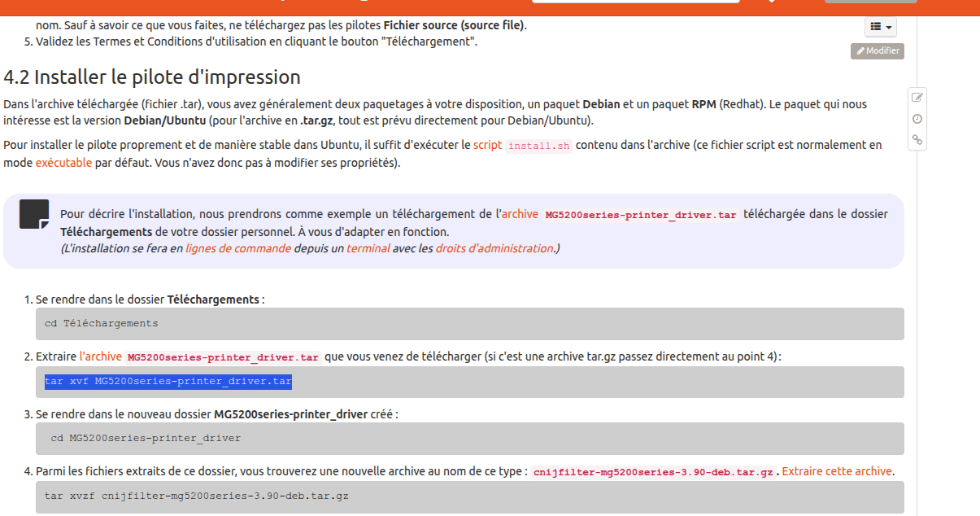Click the backlinks chain icon
The width and height of the screenshot is (980, 516).
click(917, 140)
